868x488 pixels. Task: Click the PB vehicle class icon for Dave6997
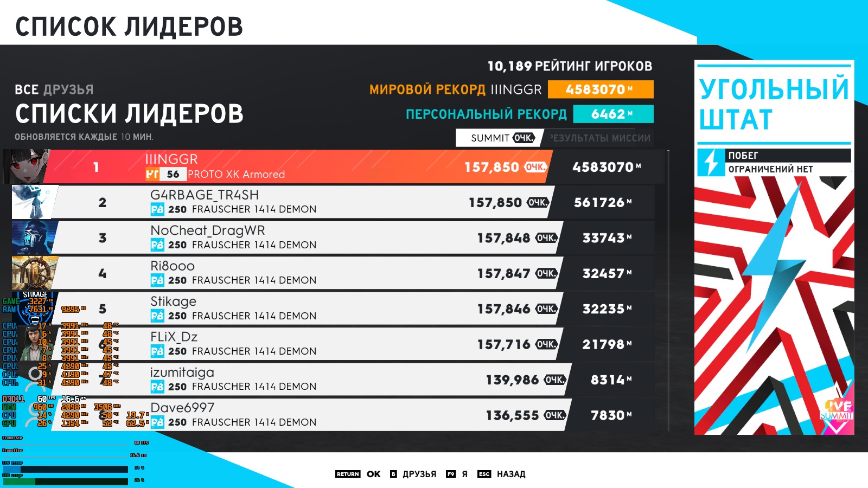pyautogui.click(x=157, y=422)
